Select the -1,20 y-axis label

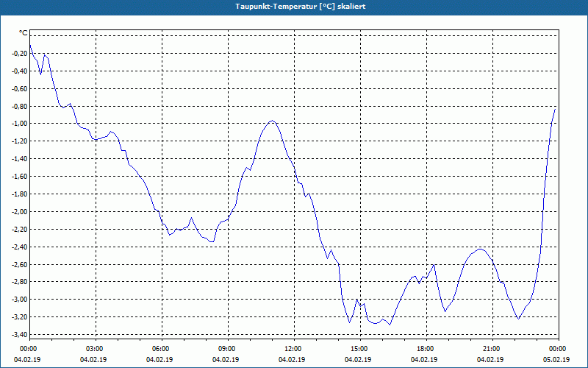point(20,141)
